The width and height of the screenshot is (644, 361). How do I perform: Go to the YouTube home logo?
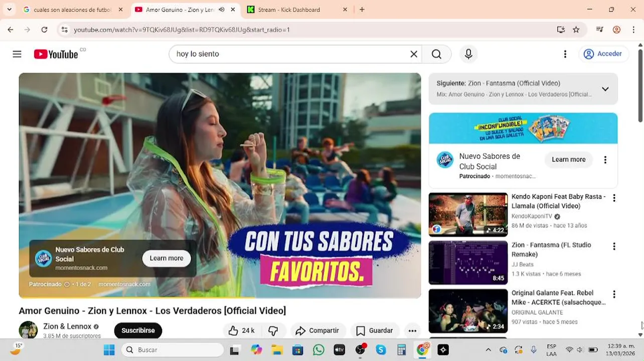(x=56, y=54)
